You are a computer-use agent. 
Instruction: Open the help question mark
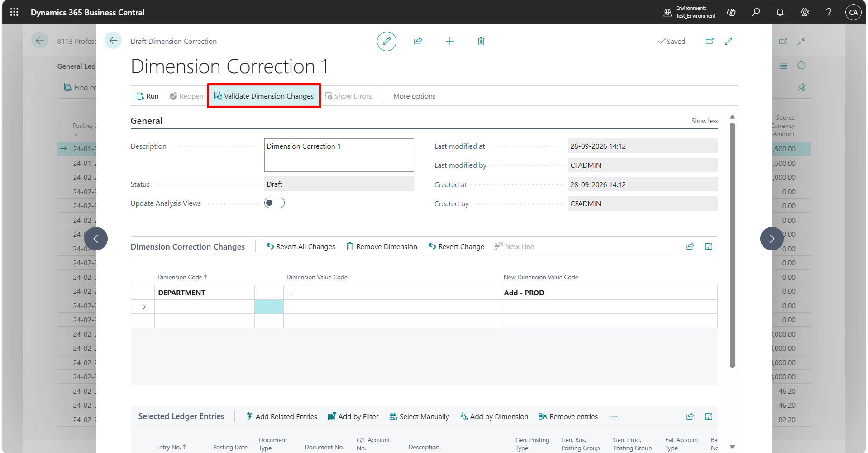[x=829, y=12]
